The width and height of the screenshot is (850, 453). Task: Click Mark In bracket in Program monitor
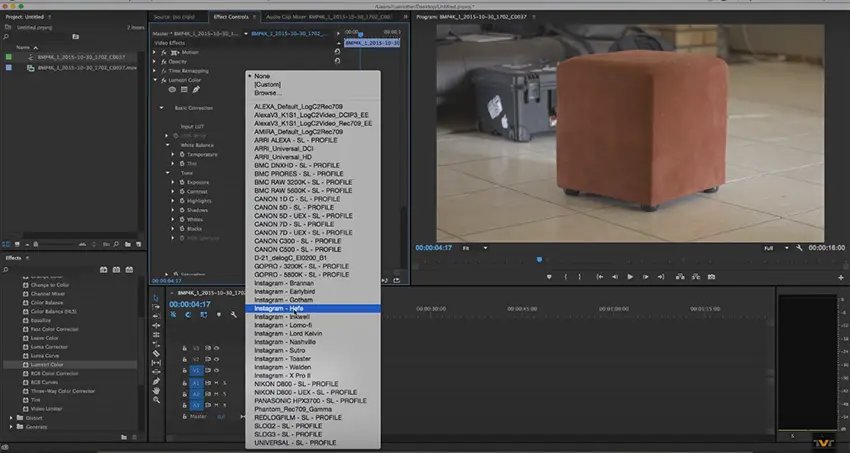point(565,277)
